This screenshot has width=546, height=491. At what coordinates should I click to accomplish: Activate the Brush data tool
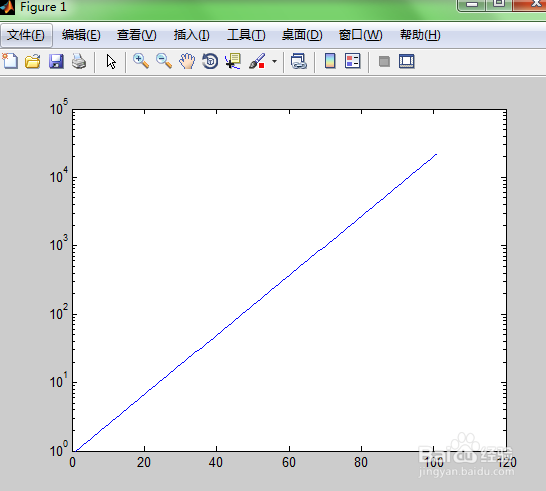(257, 61)
